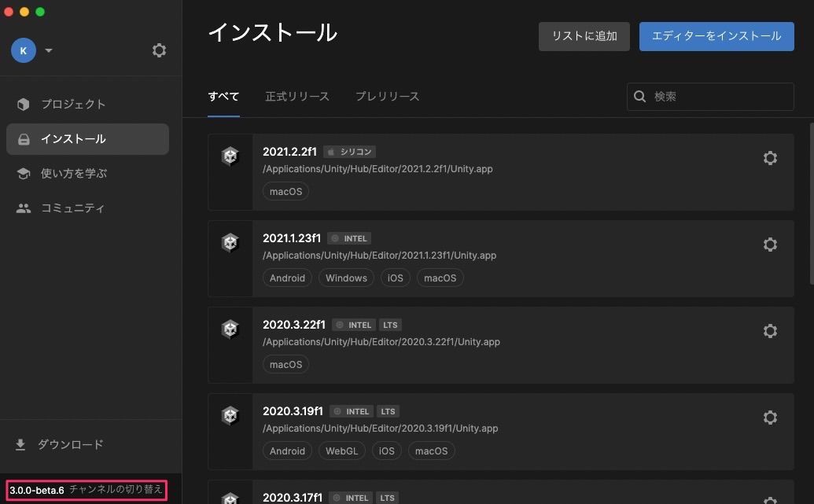Click the エディターをインストール button
Viewport: 814px width, 504px height.
pyautogui.click(x=716, y=35)
